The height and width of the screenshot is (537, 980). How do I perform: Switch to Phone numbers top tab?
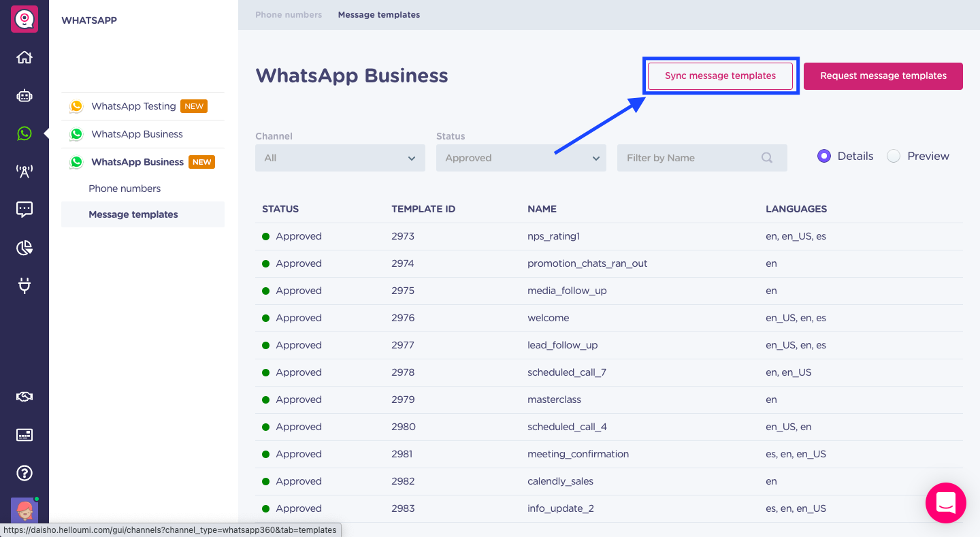click(x=289, y=14)
